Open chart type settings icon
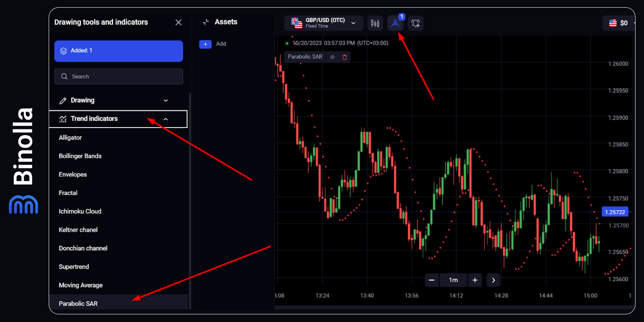The width and height of the screenshot is (644, 322). [x=375, y=23]
